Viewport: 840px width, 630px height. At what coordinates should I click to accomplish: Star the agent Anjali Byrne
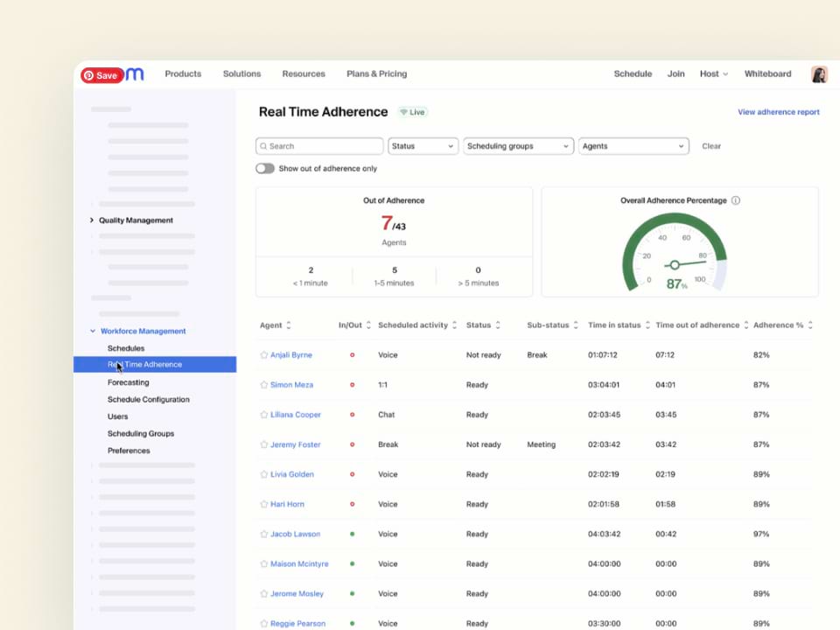tap(263, 355)
